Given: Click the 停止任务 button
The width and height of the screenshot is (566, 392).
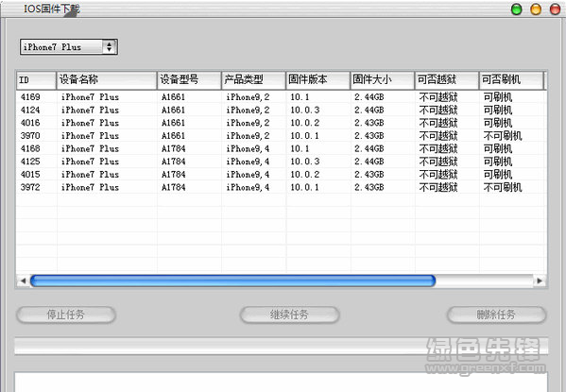Looking at the screenshot, I should [x=66, y=315].
